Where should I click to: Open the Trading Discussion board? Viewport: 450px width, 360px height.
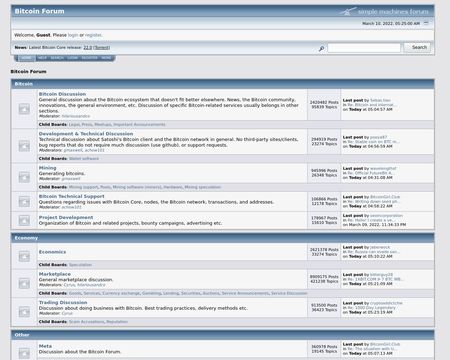point(63,302)
